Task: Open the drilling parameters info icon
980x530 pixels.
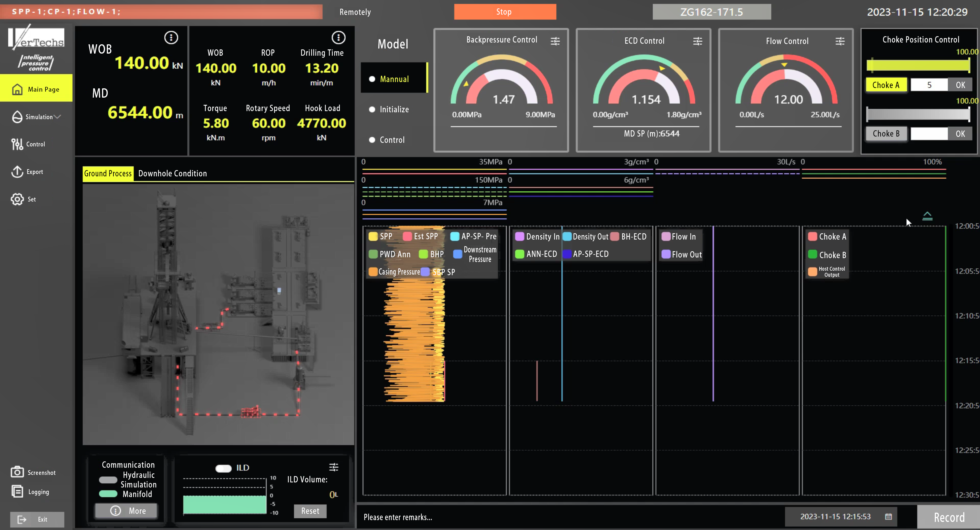Action: pos(338,37)
